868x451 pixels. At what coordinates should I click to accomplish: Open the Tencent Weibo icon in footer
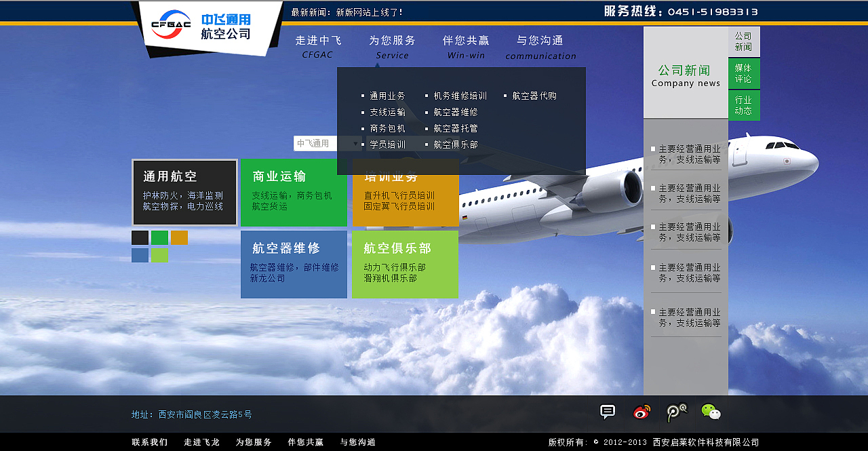676,412
